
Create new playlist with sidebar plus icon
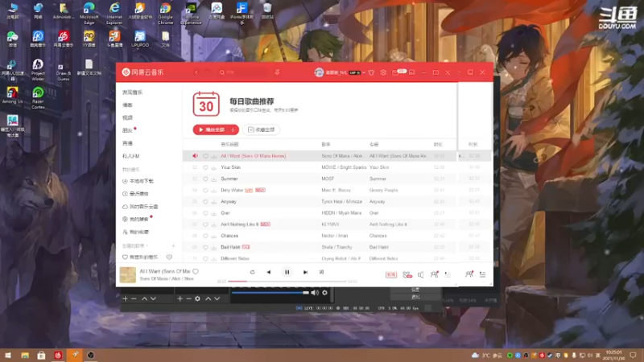point(173,246)
